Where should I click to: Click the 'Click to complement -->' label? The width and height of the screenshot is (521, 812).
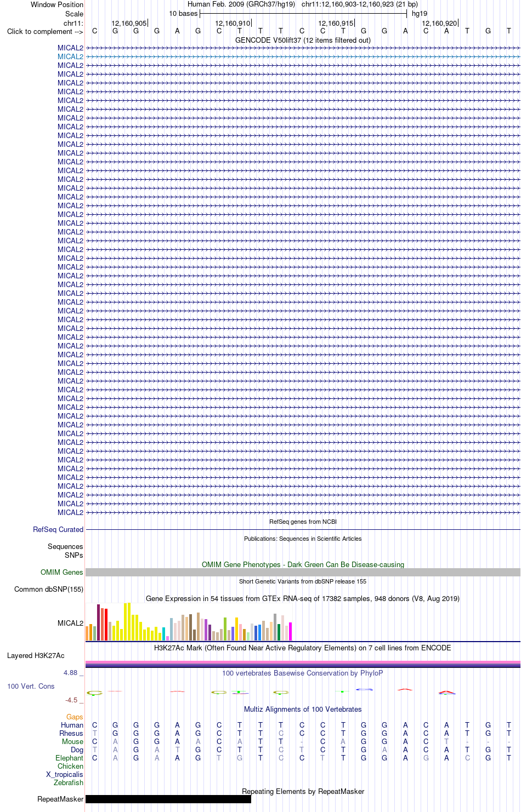click(x=45, y=31)
